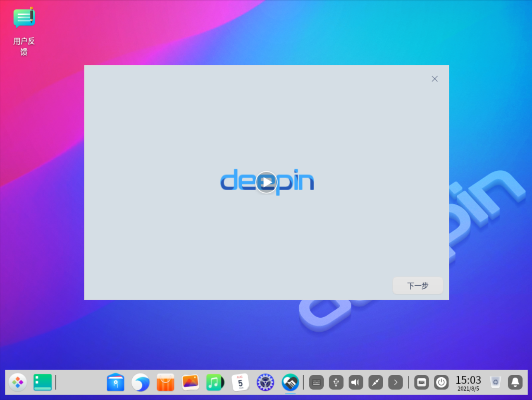Open the blue swirl web browser
This screenshot has width=532, height=400.
tap(141, 382)
